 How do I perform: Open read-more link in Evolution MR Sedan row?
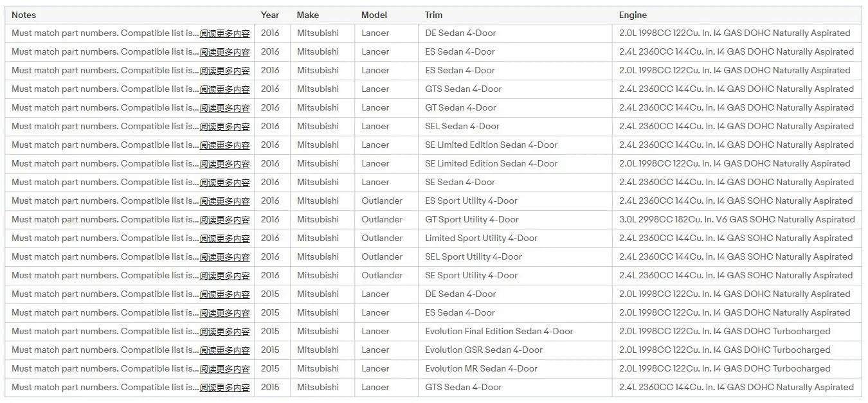coord(224,369)
